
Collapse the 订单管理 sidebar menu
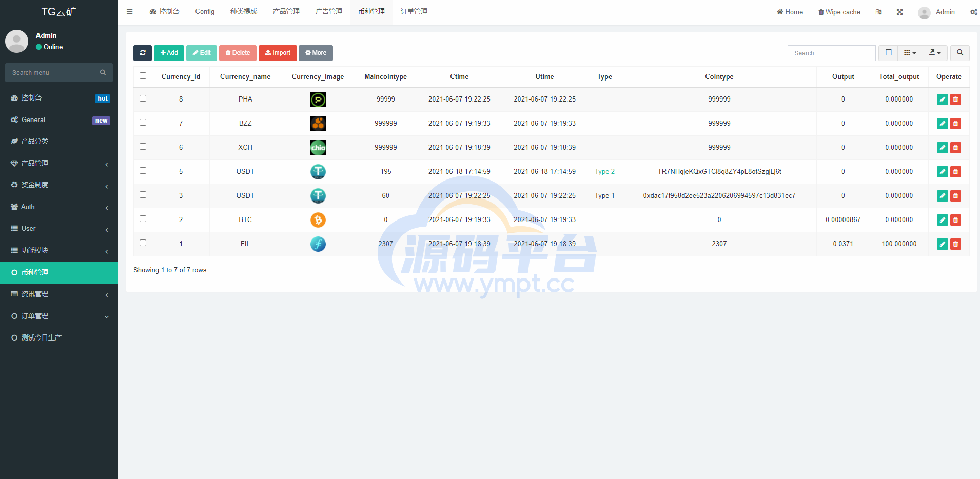[x=59, y=316]
